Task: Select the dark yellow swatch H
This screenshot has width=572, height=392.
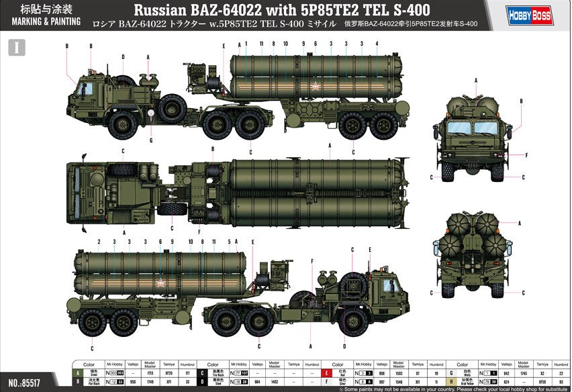Action: (451, 381)
